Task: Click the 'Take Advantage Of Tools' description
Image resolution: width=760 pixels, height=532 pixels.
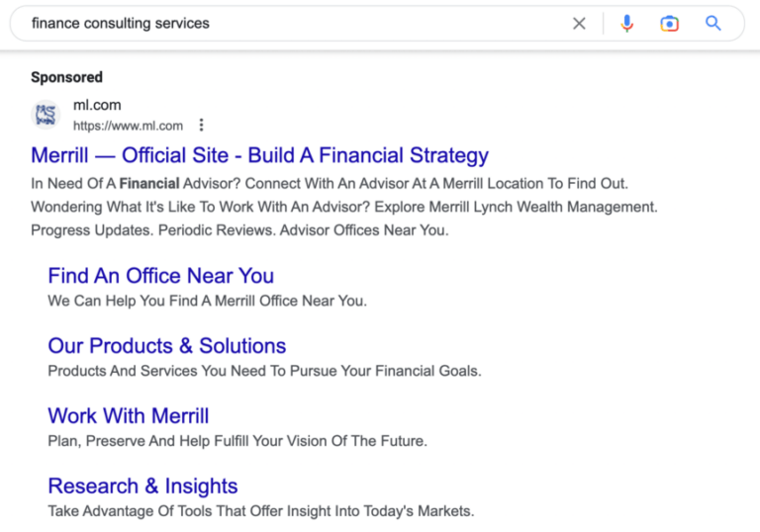Action: pyautogui.click(x=261, y=511)
